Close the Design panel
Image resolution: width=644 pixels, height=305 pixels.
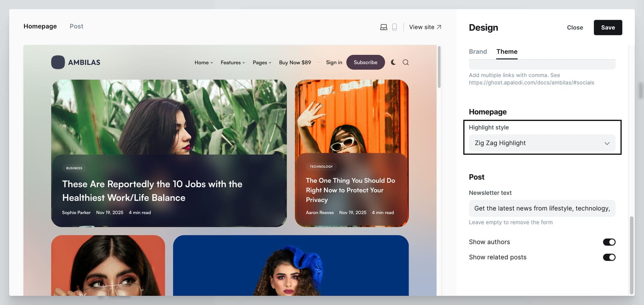pyautogui.click(x=575, y=27)
